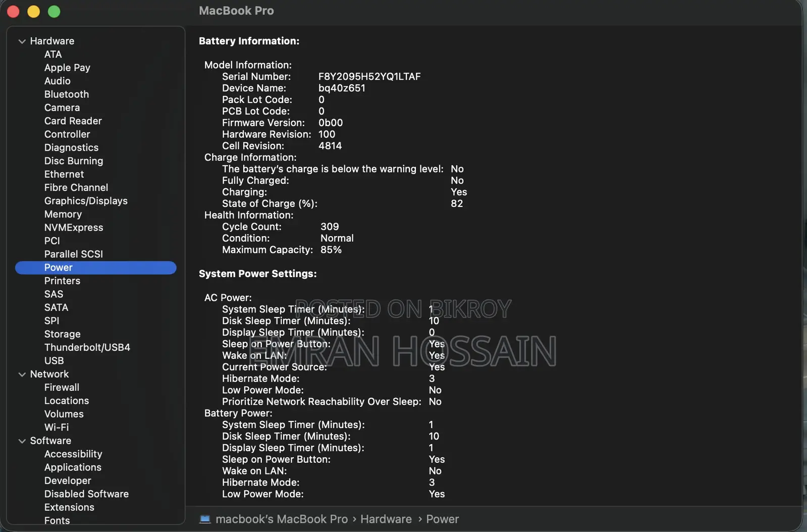Screen dimensions: 807x532
Task: Show Bluetooth hardware information
Action: (x=67, y=94)
